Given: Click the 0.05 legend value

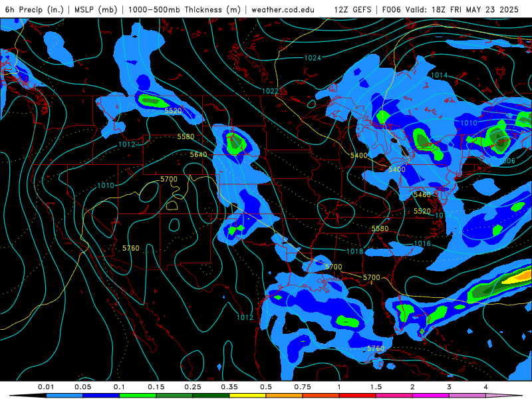Looking at the screenshot, I should click(82, 387).
